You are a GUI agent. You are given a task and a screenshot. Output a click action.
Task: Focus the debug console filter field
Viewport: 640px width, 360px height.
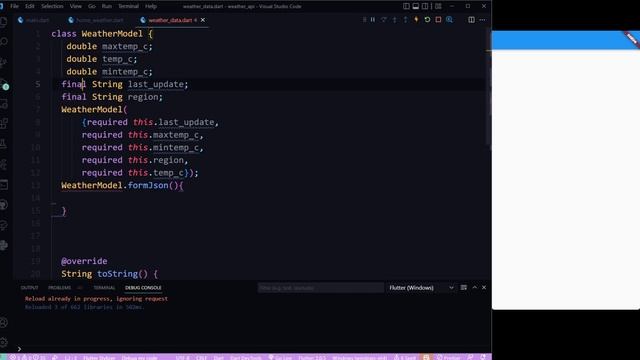(321, 288)
